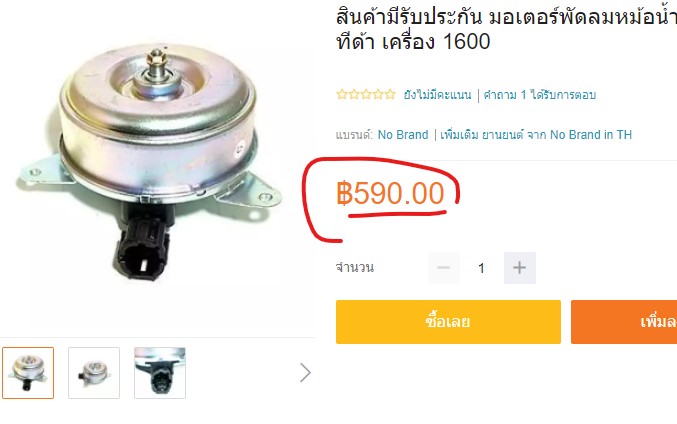Viewport: 677px width, 424px height.
Task: Click the orange add to cart button
Action: coord(624,322)
